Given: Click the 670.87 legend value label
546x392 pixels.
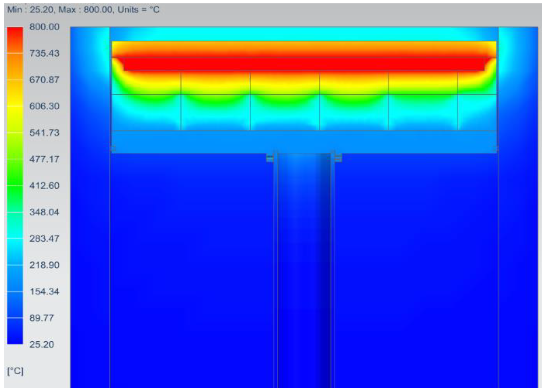Looking at the screenshot, I should pos(44,80).
